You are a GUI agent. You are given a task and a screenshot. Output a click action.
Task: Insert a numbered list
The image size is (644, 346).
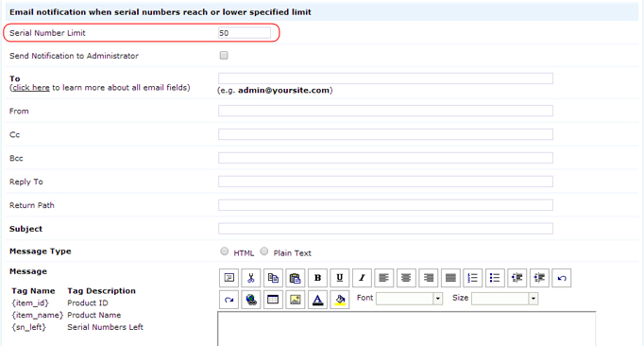pyautogui.click(x=473, y=278)
